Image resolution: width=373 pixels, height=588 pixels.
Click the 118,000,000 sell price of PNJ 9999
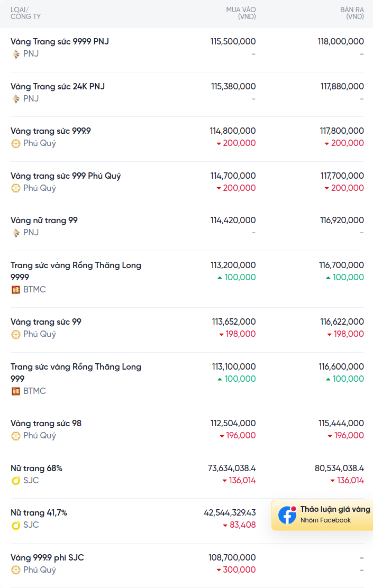pyautogui.click(x=341, y=42)
